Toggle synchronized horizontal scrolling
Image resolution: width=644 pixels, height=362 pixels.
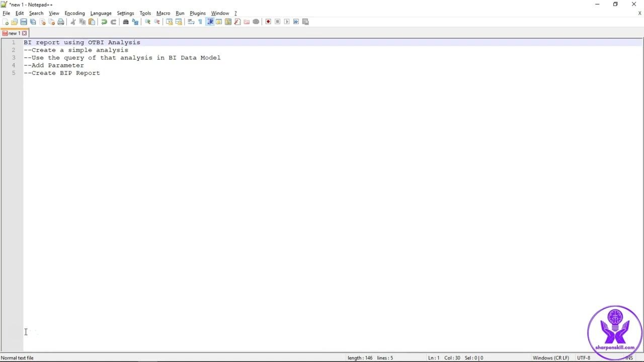tap(179, 22)
